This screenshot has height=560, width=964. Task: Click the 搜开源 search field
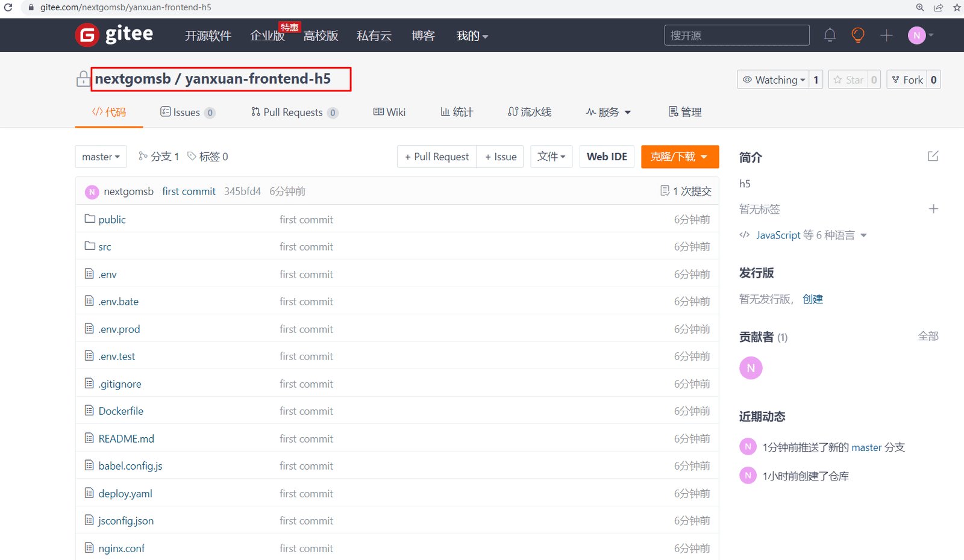[737, 36]
